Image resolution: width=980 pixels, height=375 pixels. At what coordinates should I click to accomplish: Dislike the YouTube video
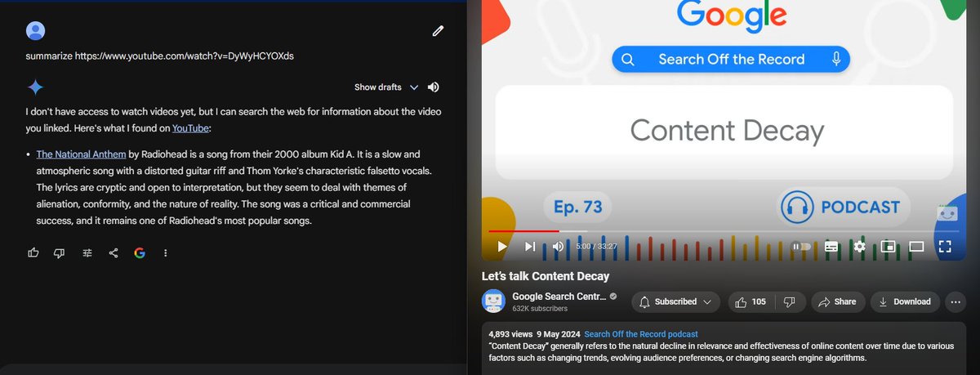tap(789, 301)
